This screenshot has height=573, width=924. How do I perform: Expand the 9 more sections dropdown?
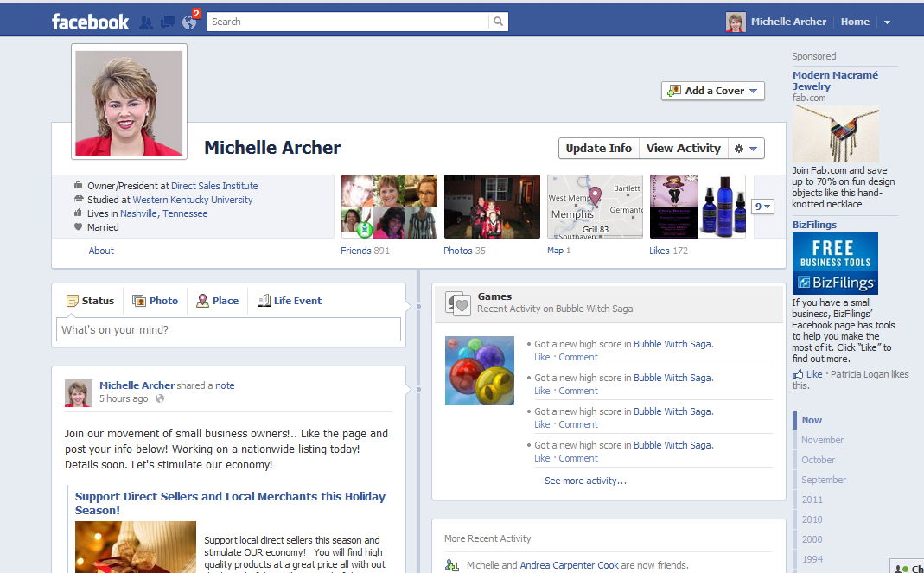[x=763, y=207]
